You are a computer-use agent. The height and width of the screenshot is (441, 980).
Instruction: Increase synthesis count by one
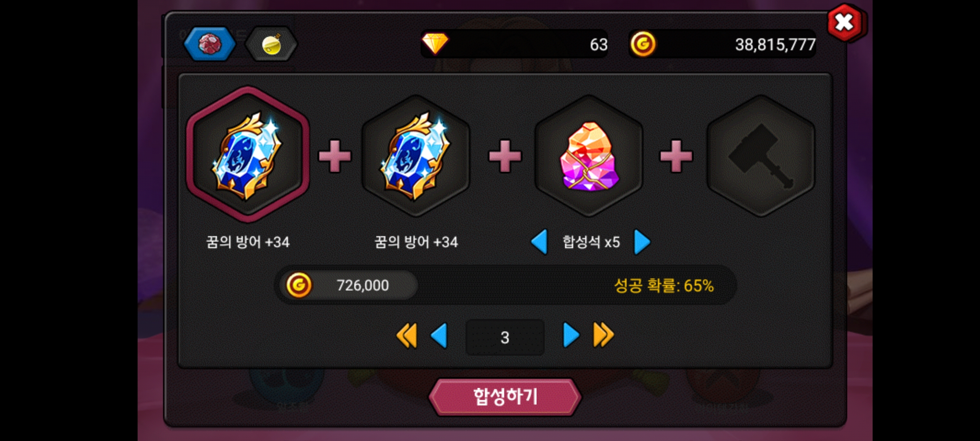click(x=571, y=336)
